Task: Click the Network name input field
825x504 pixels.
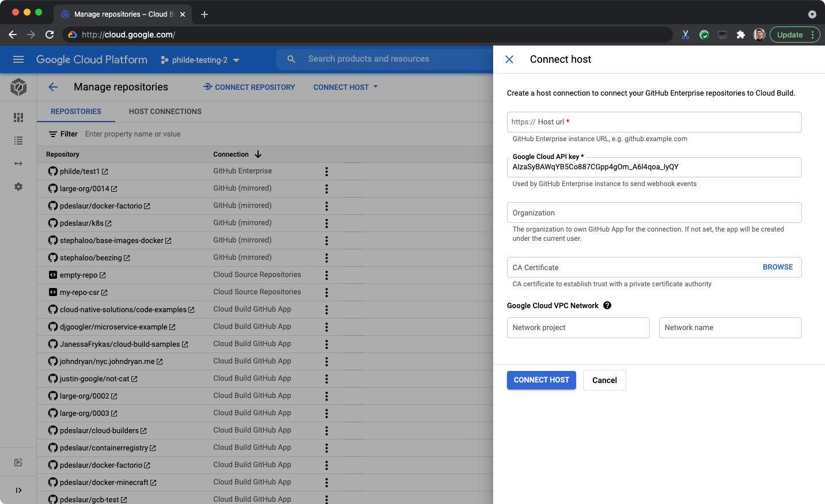Action: point(731,328)
